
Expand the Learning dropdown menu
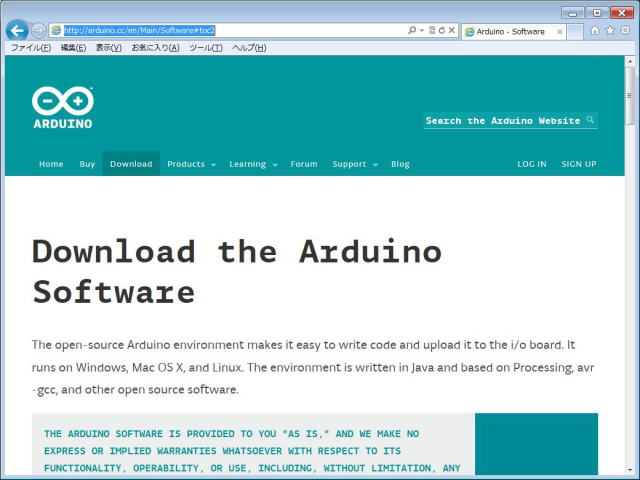pyautogui.click(x=253, y=164)
